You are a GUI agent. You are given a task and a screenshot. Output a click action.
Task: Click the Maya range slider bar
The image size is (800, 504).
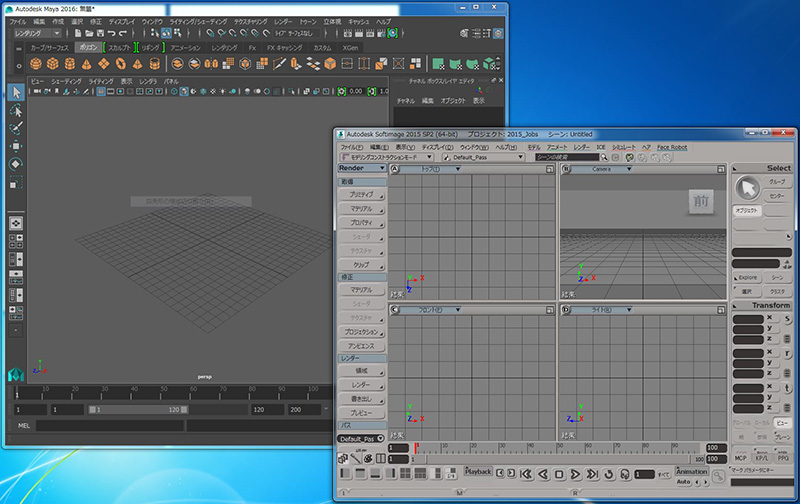(x=138, y=410)
